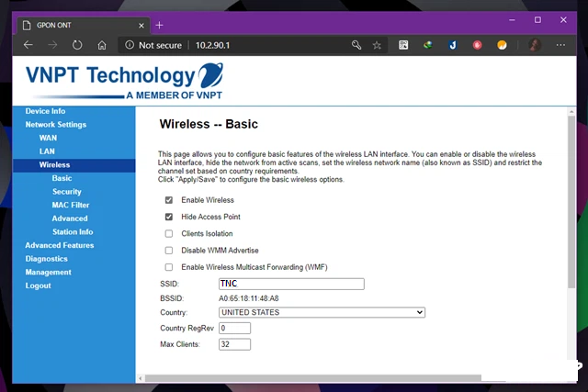Open the LAN settings page

pyautogui.click(x=47, y=151)
